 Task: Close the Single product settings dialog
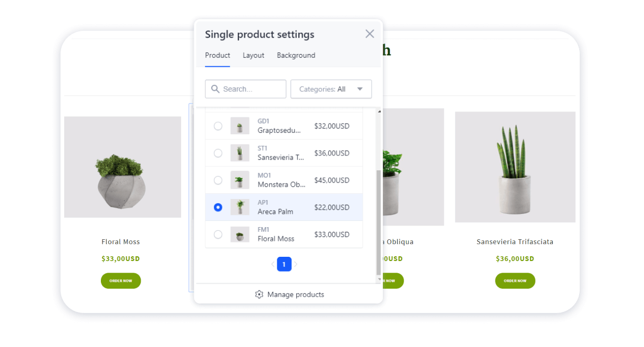(x=370, y=33)
